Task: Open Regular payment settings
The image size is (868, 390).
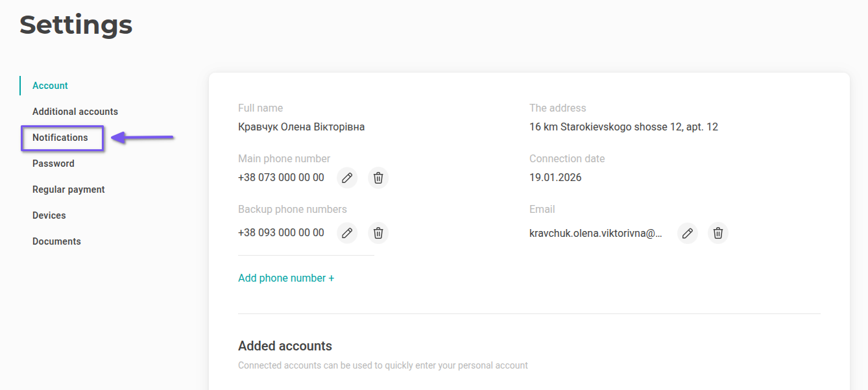Action: pyautogui.click(x=69, y=189)
